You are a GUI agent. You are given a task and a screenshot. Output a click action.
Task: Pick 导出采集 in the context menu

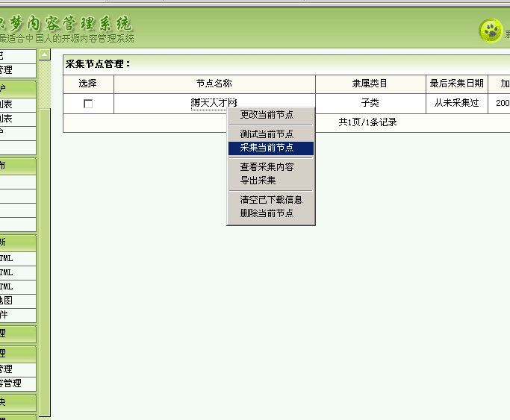pos(258,181)
